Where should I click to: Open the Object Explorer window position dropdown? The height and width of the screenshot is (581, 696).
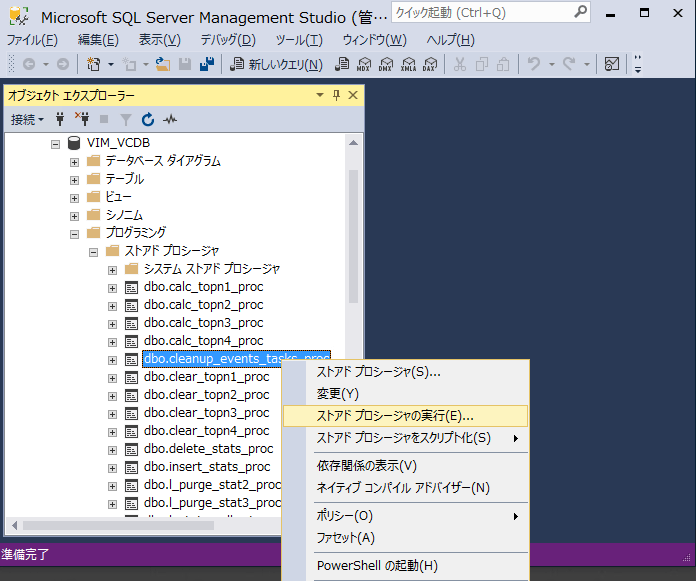click(x=320, y=95)
